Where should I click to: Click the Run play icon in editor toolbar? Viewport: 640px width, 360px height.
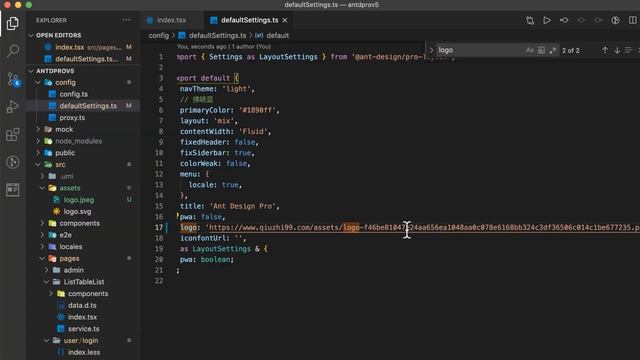(547, 20)
